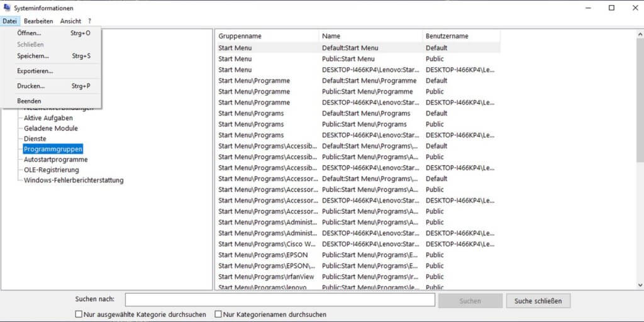Screen dimensions: 644x322
Task: Open the Ansicht menu
Action: (70, 21)
